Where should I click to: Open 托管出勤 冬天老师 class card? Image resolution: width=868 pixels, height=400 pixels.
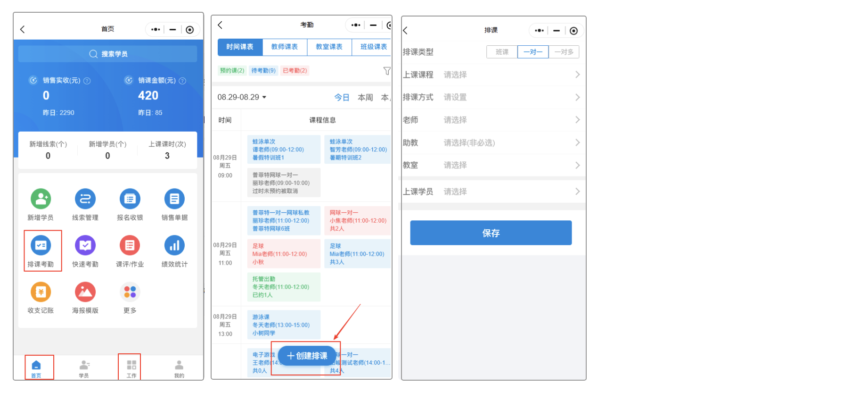pos(284,287)
